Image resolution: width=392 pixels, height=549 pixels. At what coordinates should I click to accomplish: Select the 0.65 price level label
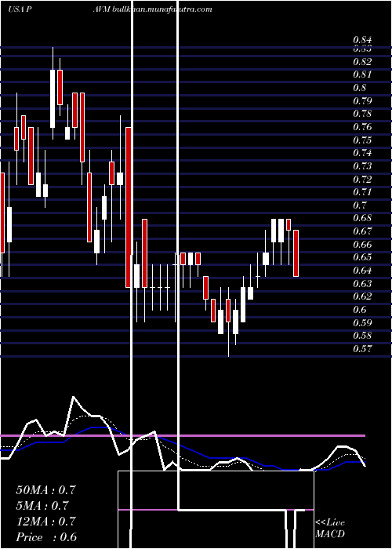[362, 257]
